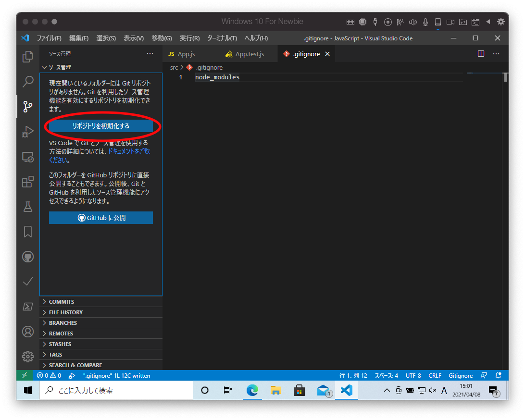Open the Manage gear in activity bar
The width and height of the screenshot is (525, 420).
click(28, 357)
